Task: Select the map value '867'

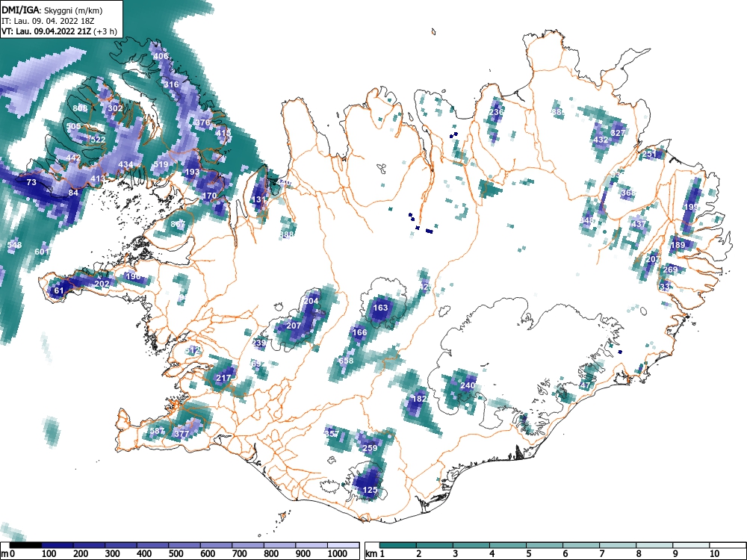Action: (178, 224)
